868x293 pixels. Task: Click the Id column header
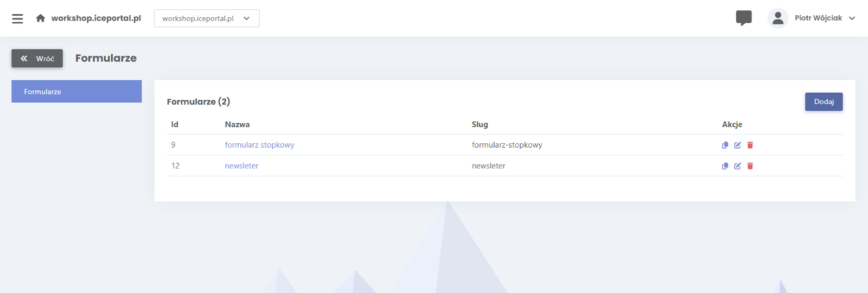point(175,124)
